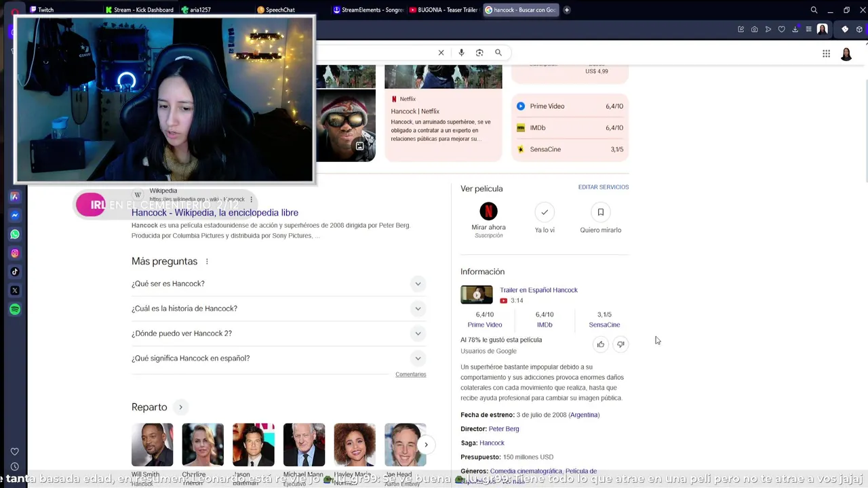Open Prime Video rating link under trailer

click(485, 325)
